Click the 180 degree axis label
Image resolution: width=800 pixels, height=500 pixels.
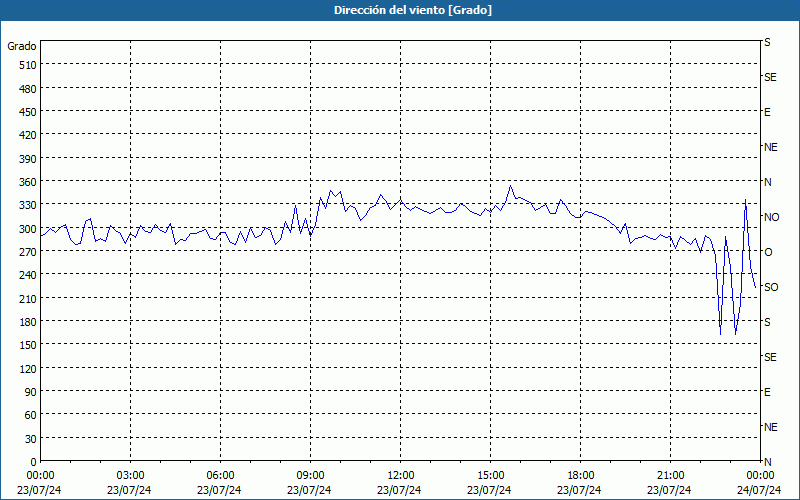(x=29, y=322)
